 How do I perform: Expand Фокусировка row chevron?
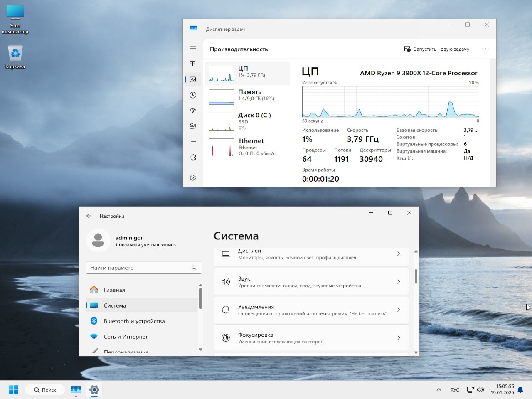[x=399, y=338]
